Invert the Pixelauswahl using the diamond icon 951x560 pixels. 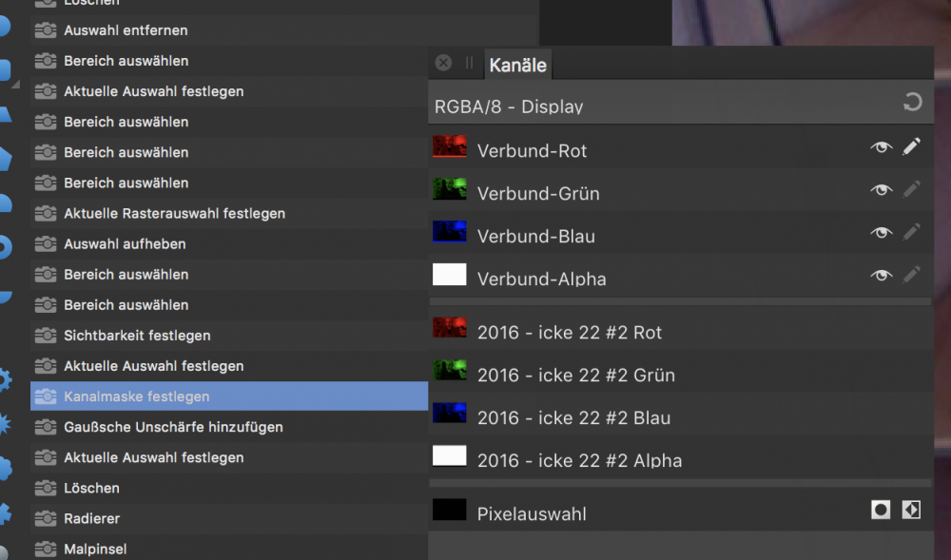[x=910, y=510]
